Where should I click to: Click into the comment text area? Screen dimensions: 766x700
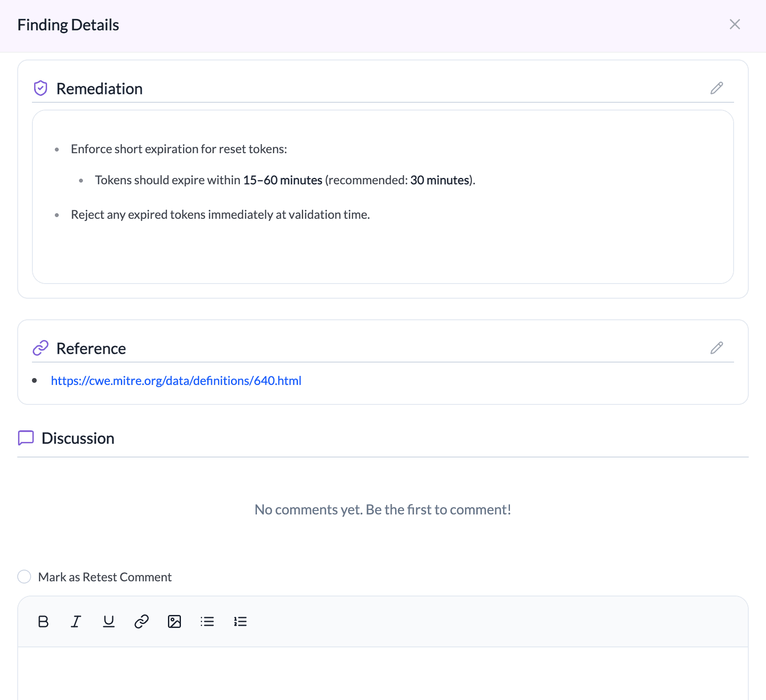(383, 672)
